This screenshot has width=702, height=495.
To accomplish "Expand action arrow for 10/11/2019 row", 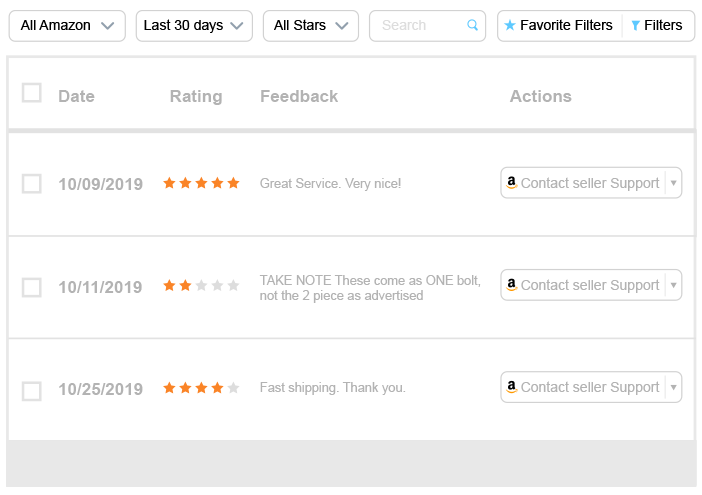I will 673,285.
